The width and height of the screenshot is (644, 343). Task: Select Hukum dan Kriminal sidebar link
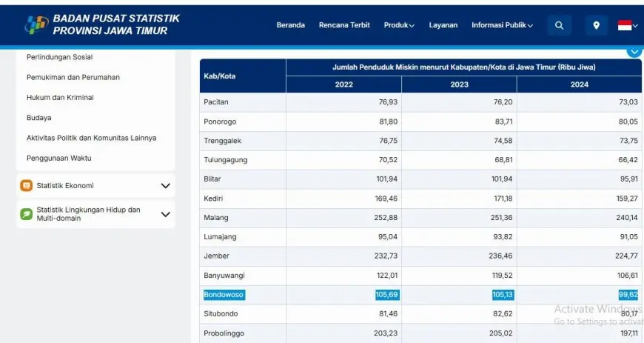click(x=60, y=98)
